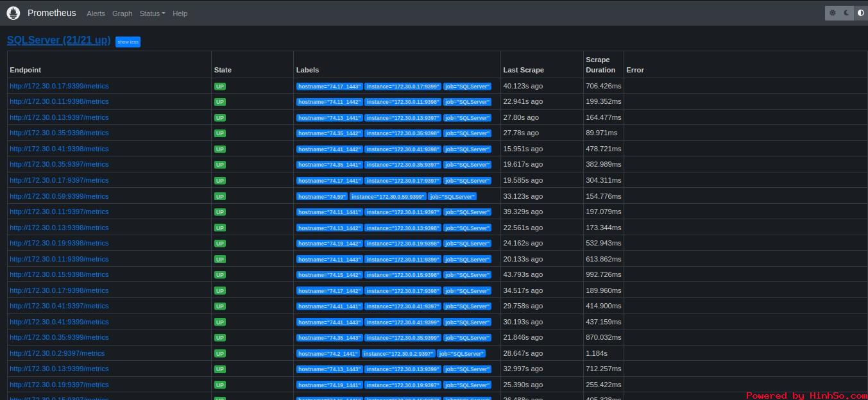Image resolution: width=868 pixels, height=400 pixels.
Task: Follow the http://172.30.0.41:9397/metrics link
Action: [x=59, y=306]
